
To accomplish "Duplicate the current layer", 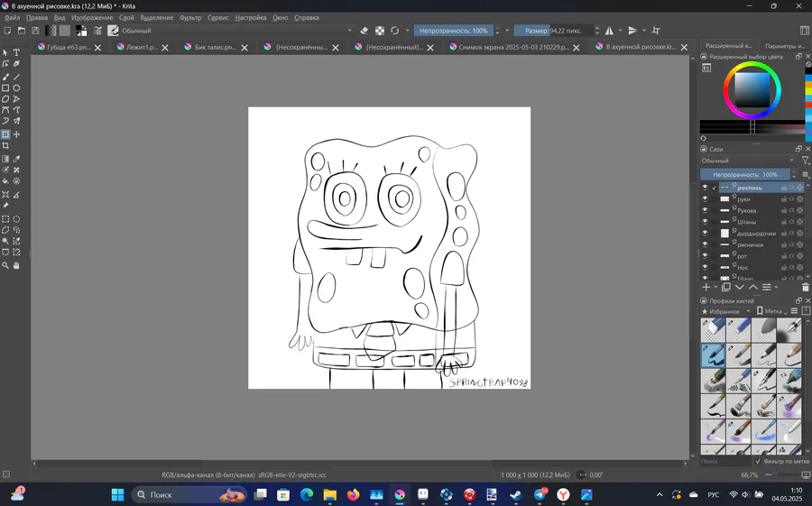I will 726,287.
